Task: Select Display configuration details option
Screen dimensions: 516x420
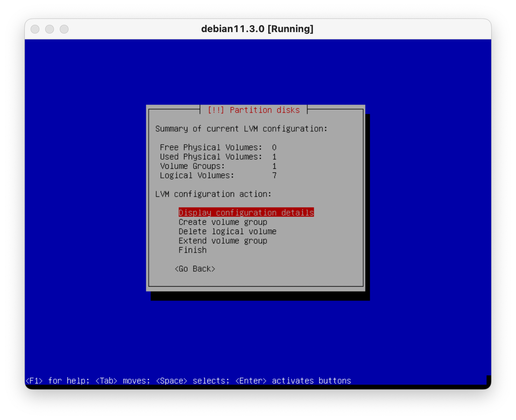Action: [x=246, y=213]
